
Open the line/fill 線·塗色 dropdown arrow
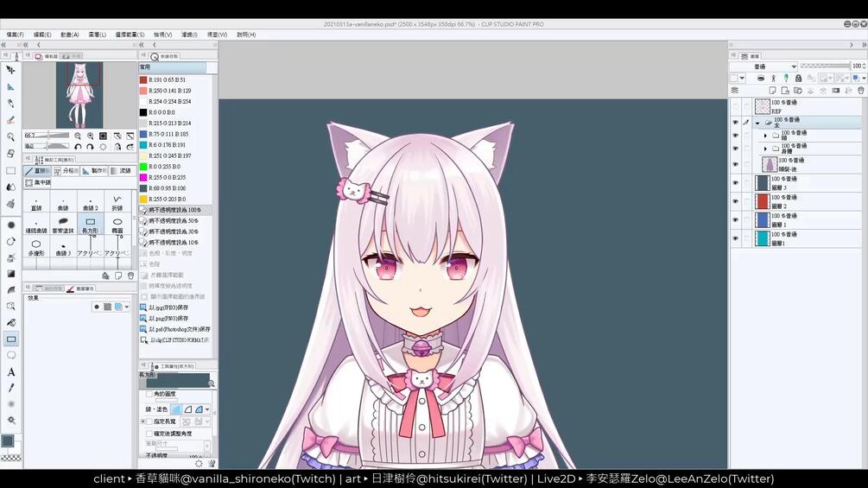pyautogui.click(x=207, y=409)
